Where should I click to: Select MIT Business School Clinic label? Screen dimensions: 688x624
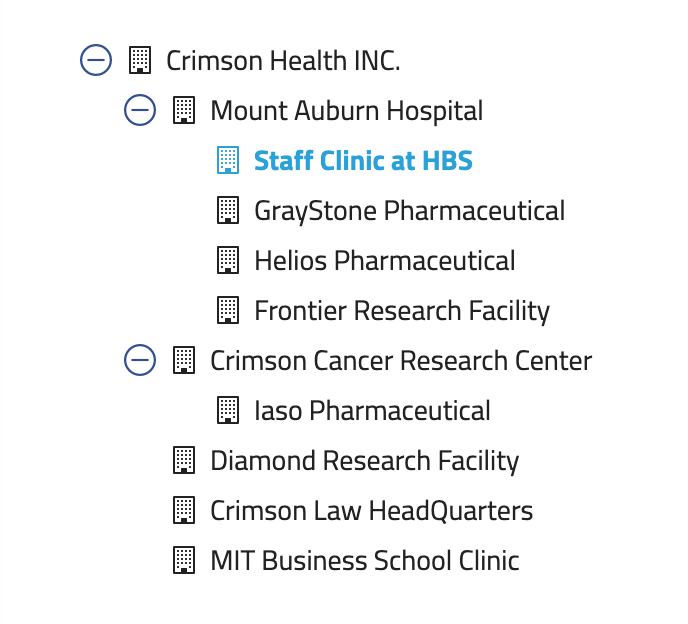pos(364,560)
